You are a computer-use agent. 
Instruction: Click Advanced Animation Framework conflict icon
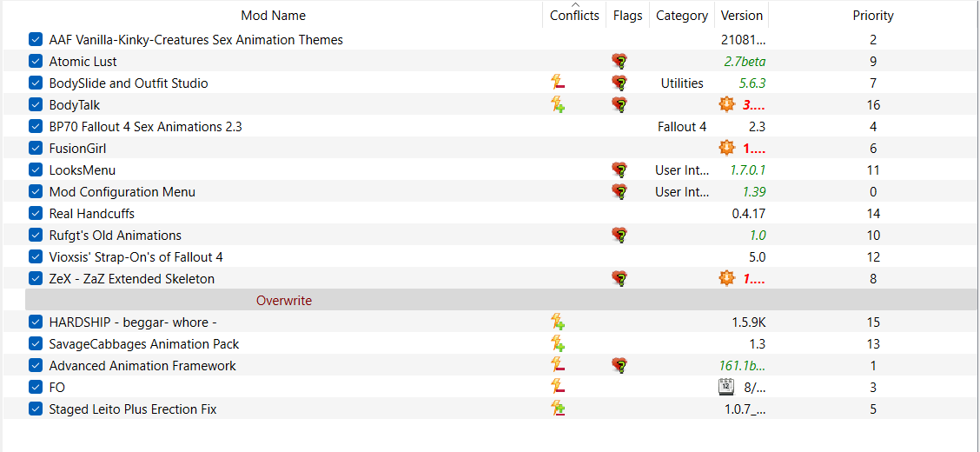click(558, 366)
